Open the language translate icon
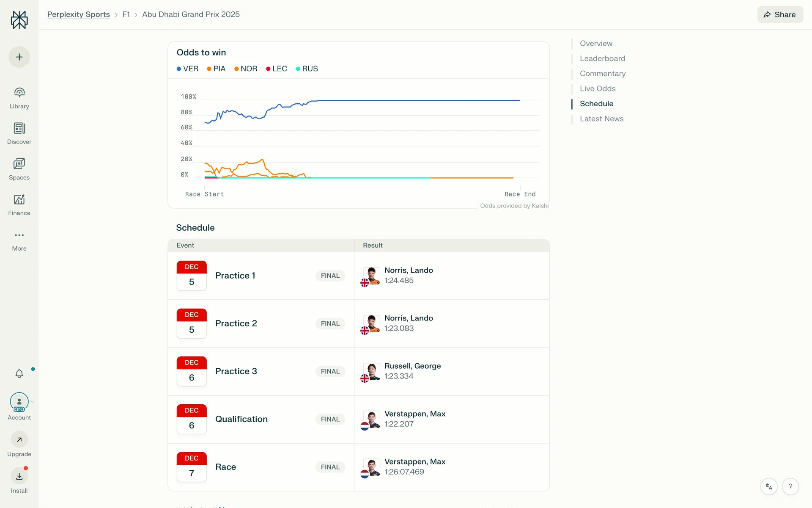This screenshot has height=508, width=812. (x=769, y=486)
